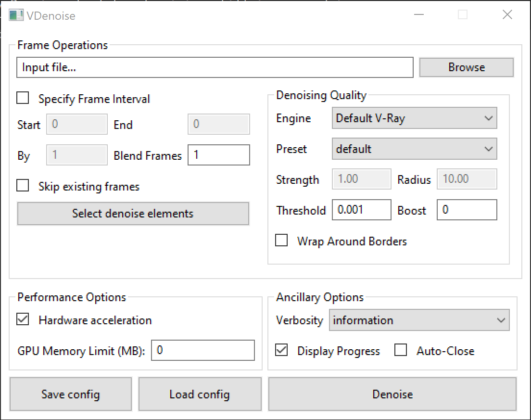This screenshot has width=531, height=420.
Task: Click the Blend Frames input field
Action: pyautogui.click(x=219, y=155)
